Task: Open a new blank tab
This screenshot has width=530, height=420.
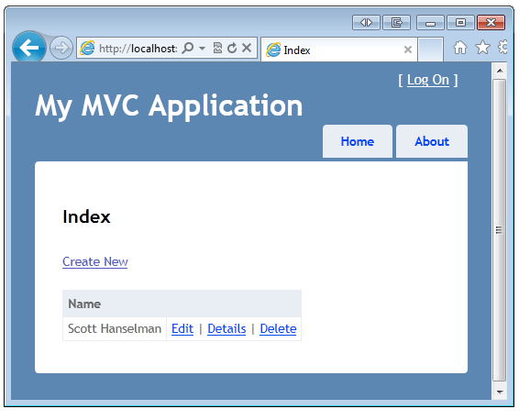Action: (430, 50)
